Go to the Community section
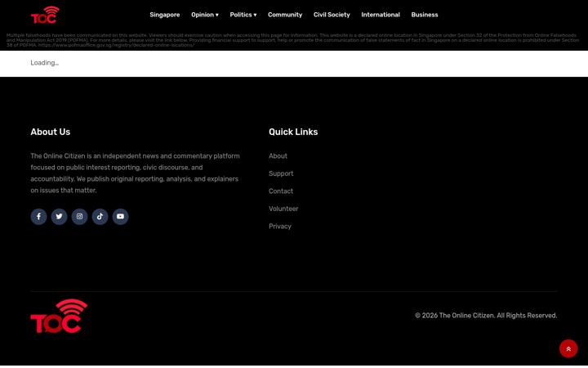This screenshot has width=588, height=368. (285, 15)
